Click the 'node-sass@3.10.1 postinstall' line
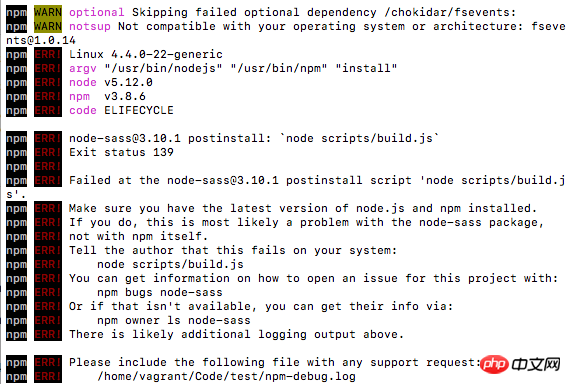This screenshot has height=384, width=571. click(254, 138)
